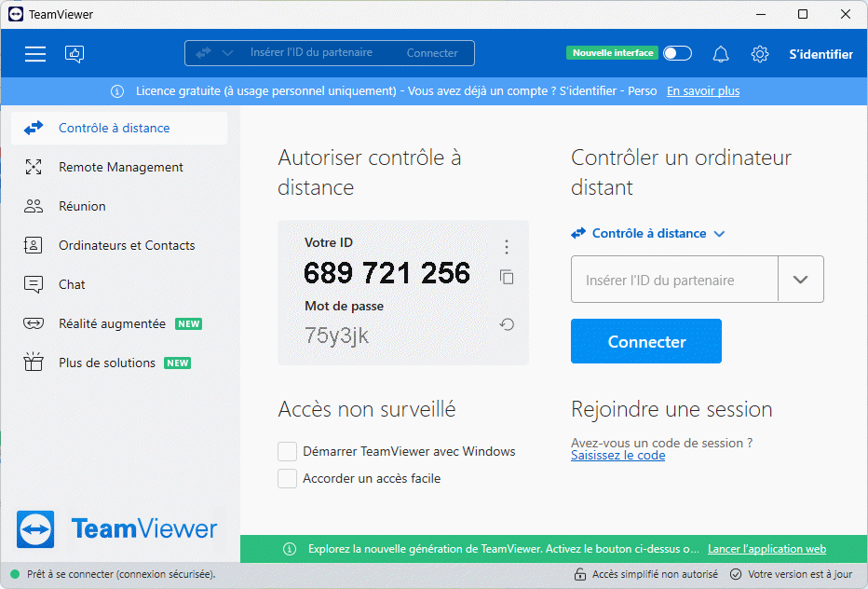This screenshot has height=589, width=868.
Task: Select the ID 689 721 256
Action: click(387, 273)
